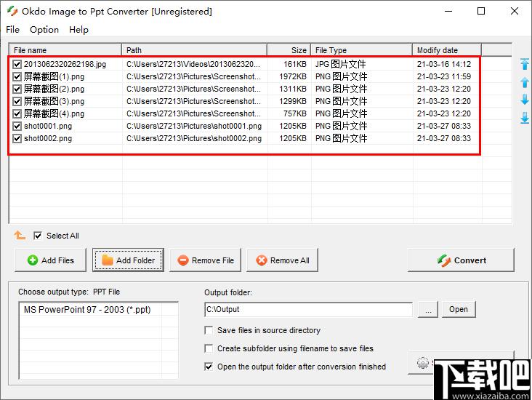Start conversion with the Convert button
The image size is (532, 400).
[461, 260]
